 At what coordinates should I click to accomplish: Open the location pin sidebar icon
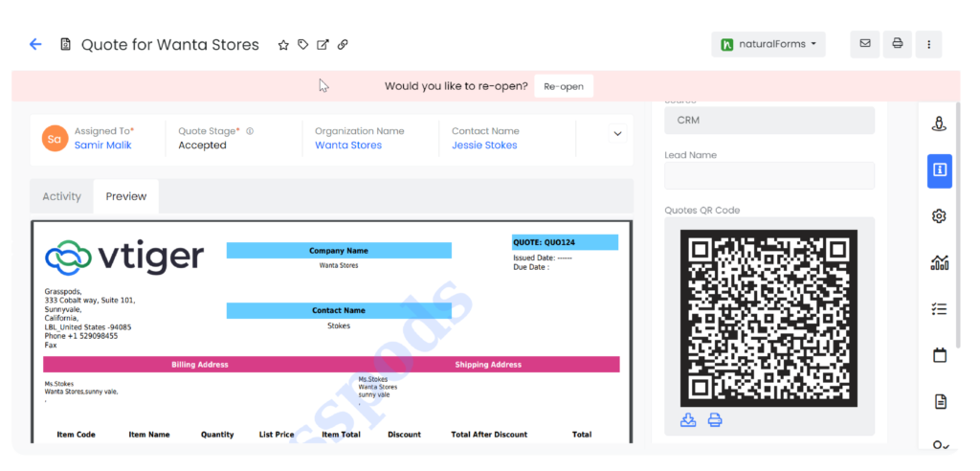939,123
